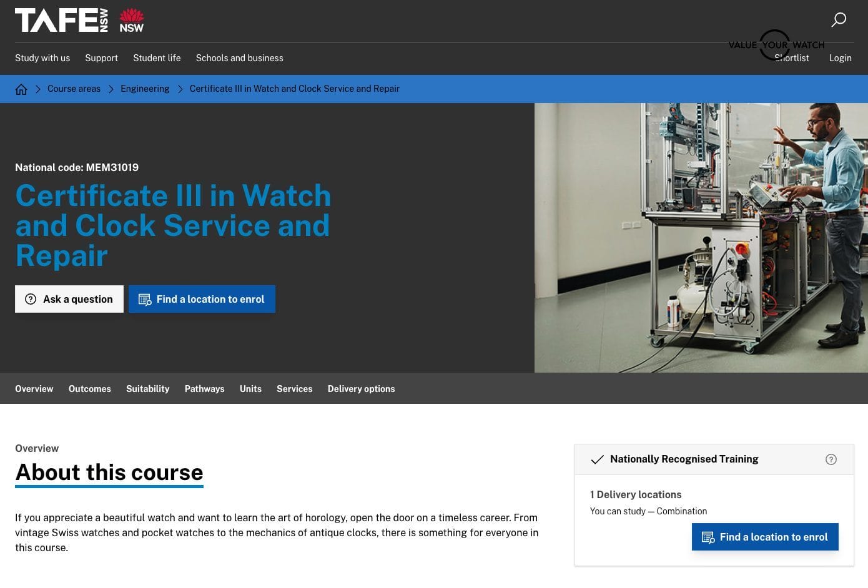
Task: Expand Schools and business menu
Action: [239, 58]
